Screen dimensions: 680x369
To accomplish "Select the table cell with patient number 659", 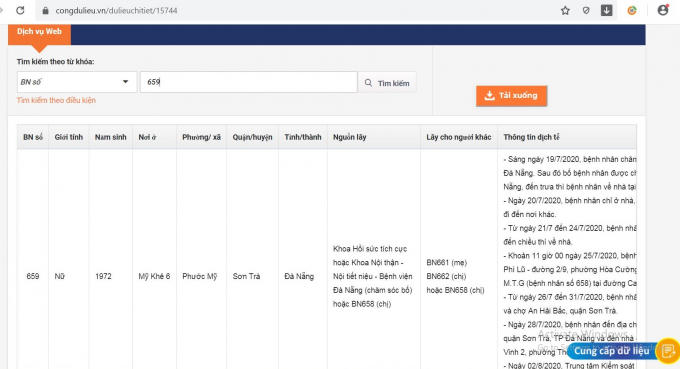I will coord(33,276).
